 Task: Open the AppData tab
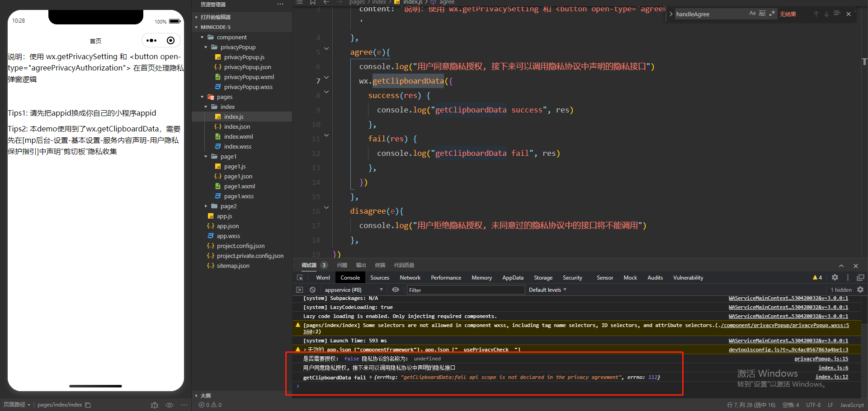coord(513,278)
